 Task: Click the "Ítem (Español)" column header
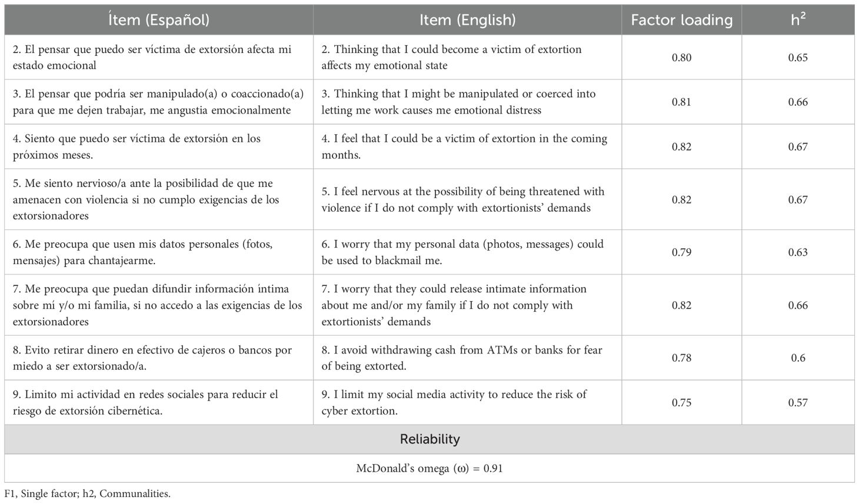click(159, 20)
